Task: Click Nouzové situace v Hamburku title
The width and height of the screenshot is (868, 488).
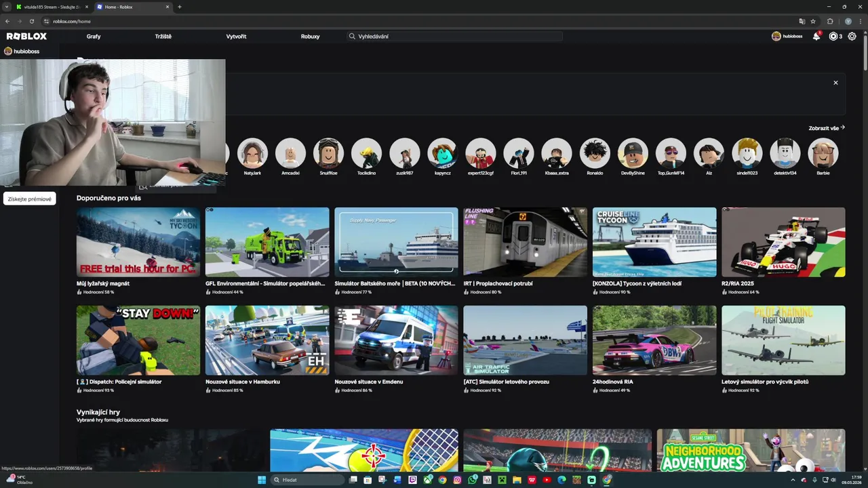Action: [243, 382]
